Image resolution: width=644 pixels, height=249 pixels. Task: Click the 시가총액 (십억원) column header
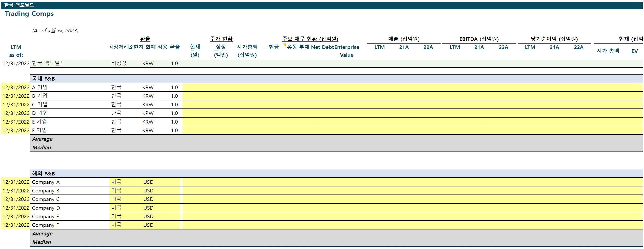[x=247, y=51]
